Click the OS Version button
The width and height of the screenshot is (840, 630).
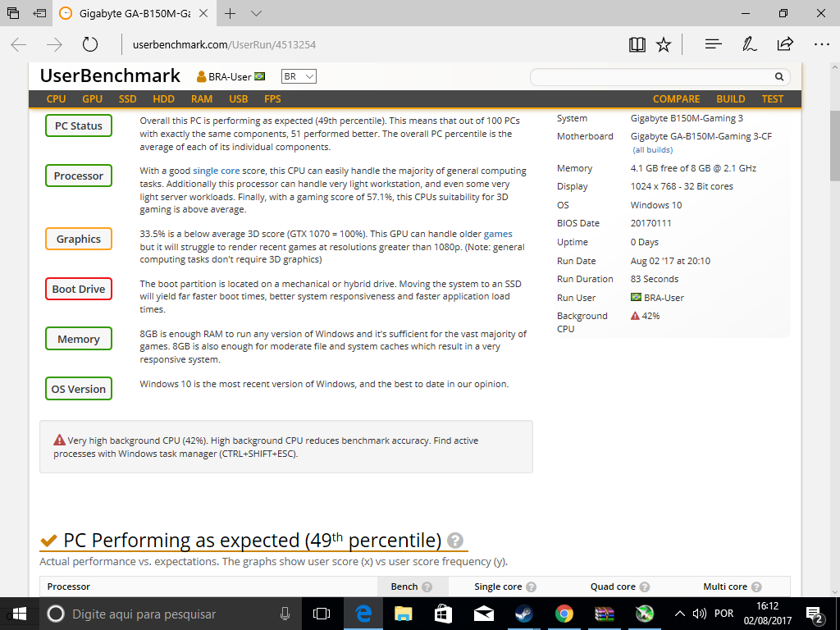pos(79,389)
